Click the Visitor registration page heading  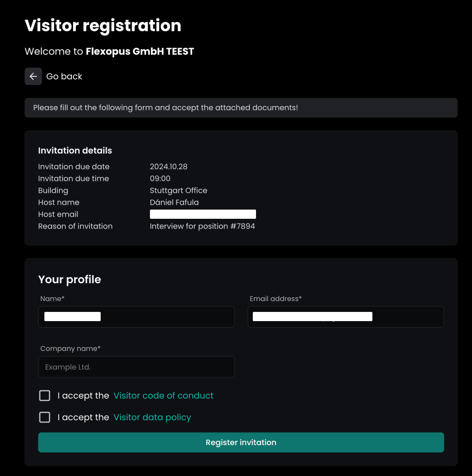tap(103, 25)
